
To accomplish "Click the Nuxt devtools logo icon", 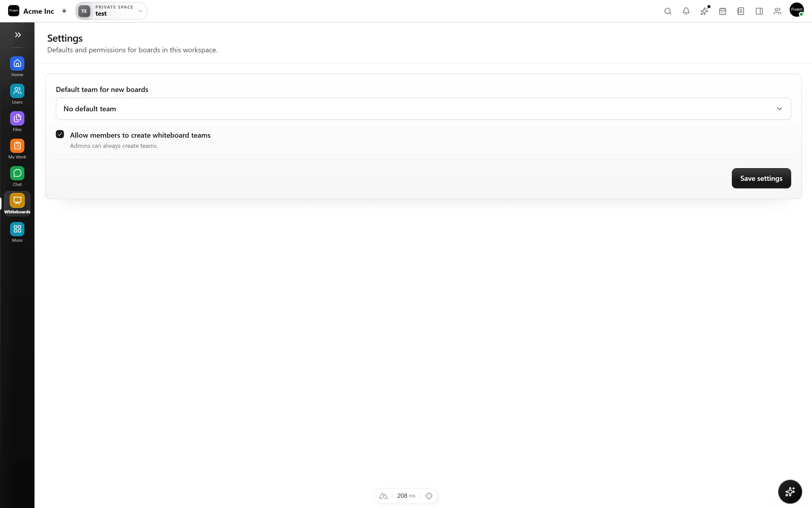I will pyautogui.click(x=383, y=496).
